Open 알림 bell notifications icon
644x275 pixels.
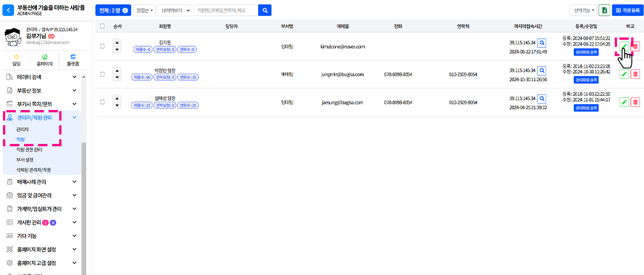pyautogui.click(x=16, y=57)
